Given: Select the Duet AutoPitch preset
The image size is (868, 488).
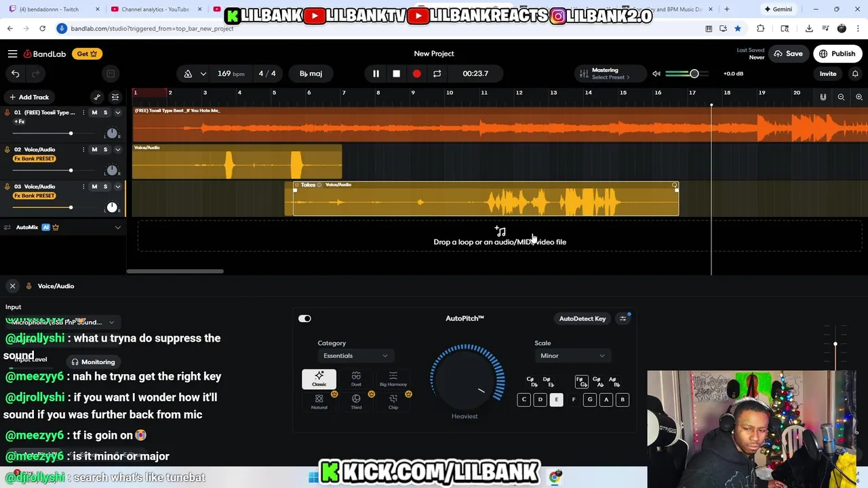Looking at the screenshot, I should coord(356,379).
